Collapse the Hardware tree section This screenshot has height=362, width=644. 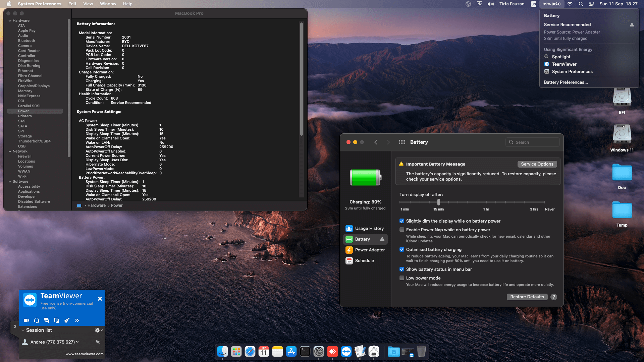[10, 21]
